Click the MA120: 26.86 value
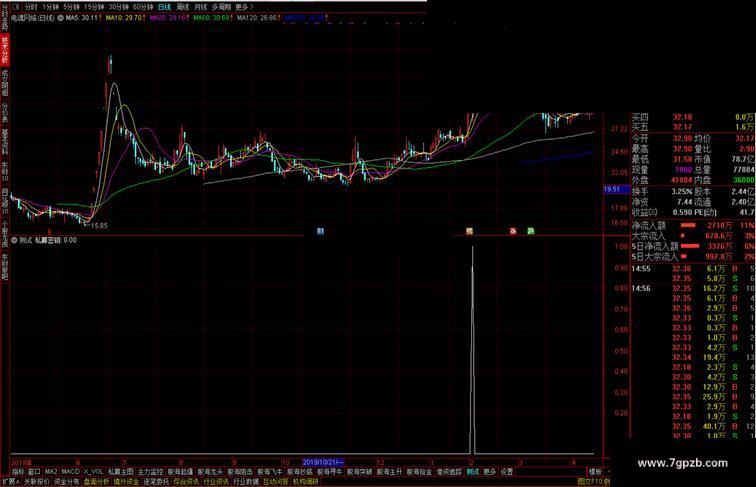 click(x=258, y=18)
